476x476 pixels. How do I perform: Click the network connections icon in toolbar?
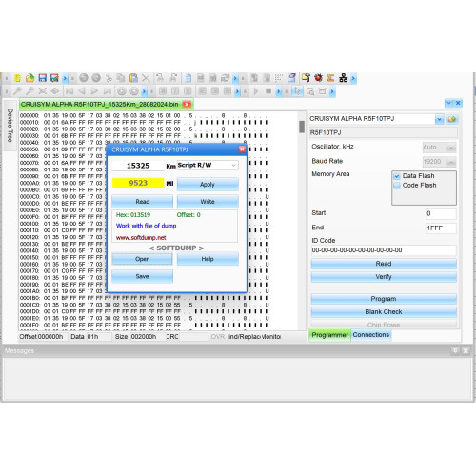(343, 78)
